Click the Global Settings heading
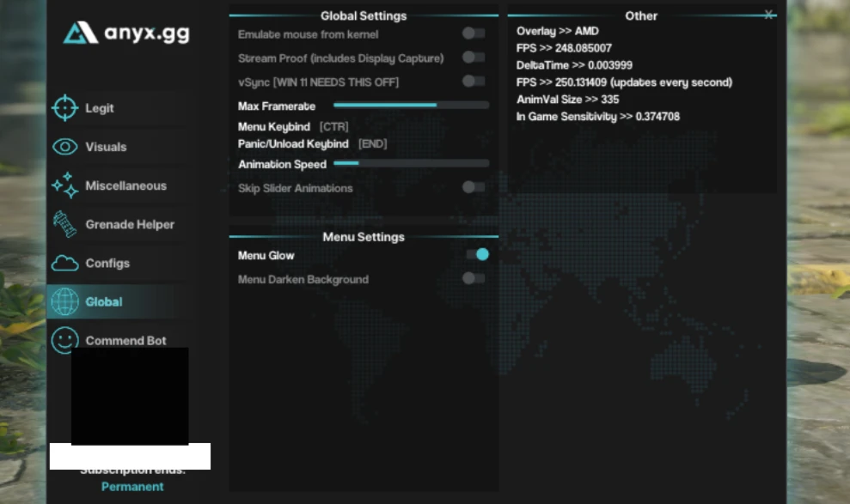Screen dimensions: 850x504 pos(364,15)
